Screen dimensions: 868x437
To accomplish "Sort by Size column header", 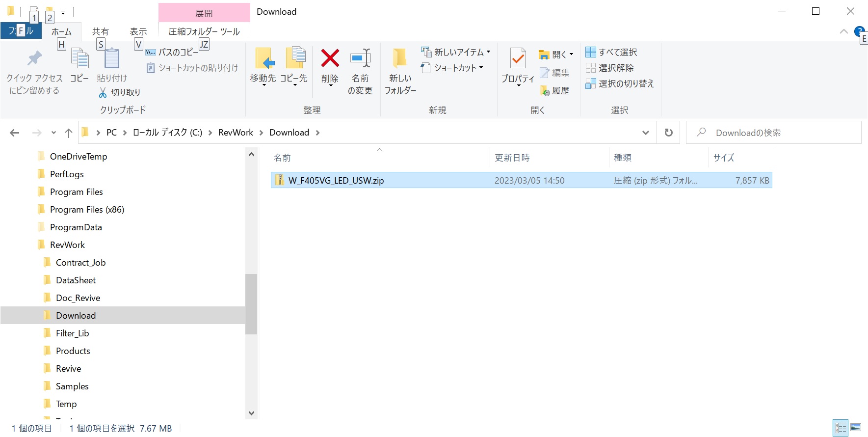I will [742, 158].
